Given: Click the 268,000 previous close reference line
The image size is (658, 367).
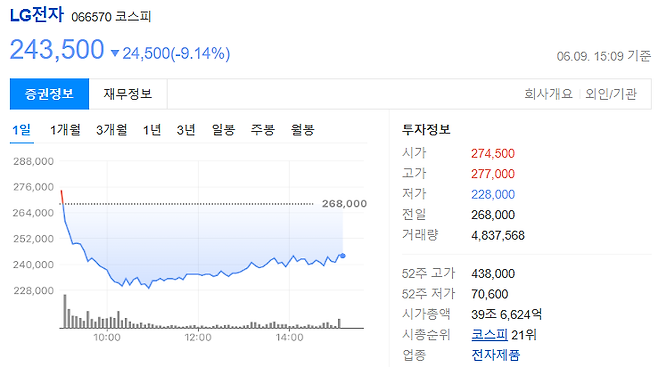Looking at the screenshot, I should click(187, 204).
